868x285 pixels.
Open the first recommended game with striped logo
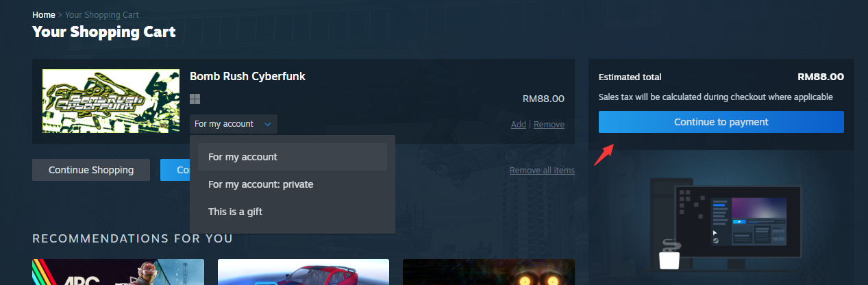(x=118, y=272)
